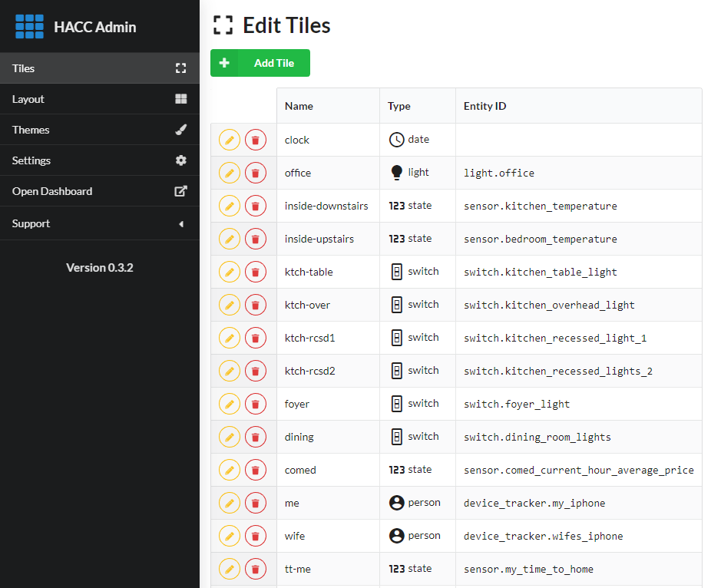Viewport: 721px width, 588px height.
Task: Go to the Layout page
Action: (x=99, y=99)
